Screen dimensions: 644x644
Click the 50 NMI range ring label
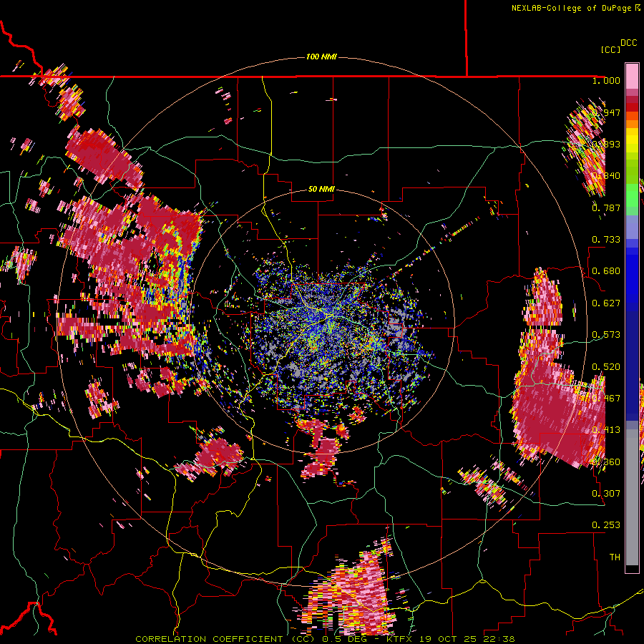pos(321,189)
